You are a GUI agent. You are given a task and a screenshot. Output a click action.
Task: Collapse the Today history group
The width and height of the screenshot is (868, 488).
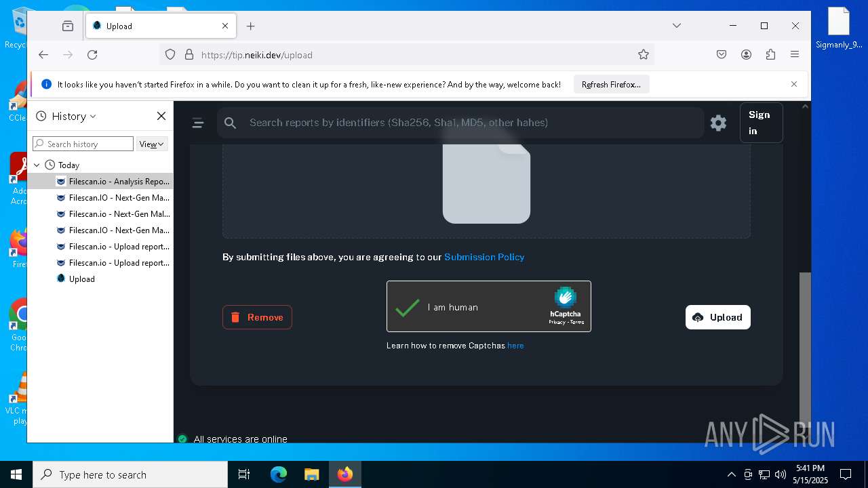37,165
